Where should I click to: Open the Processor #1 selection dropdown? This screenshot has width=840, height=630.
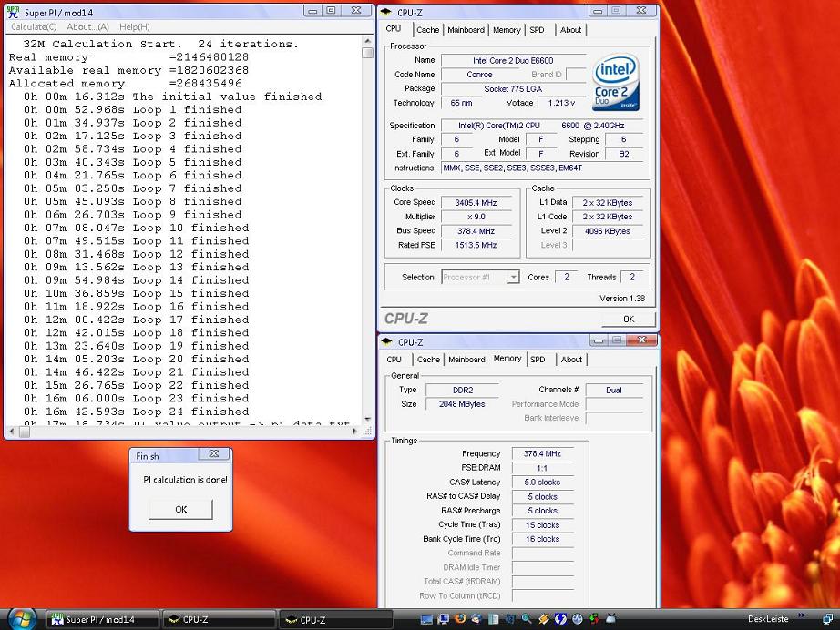click(514, 278)
